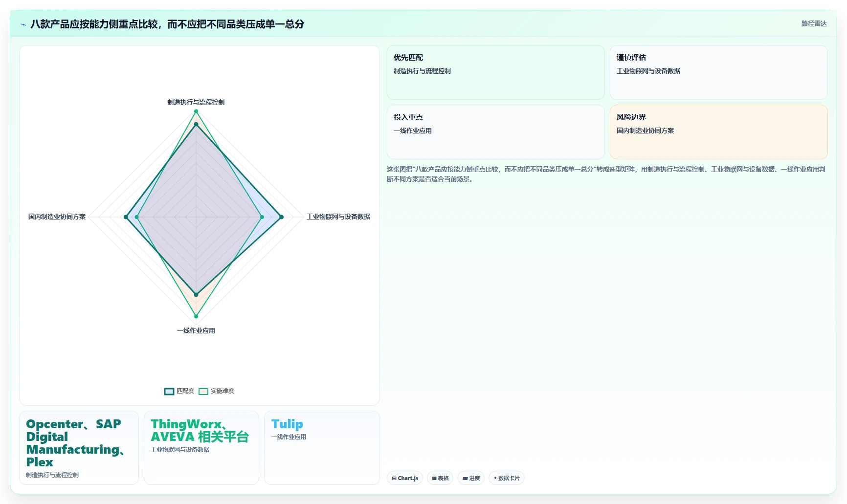Click the 实施难度 point on the 工业物联网与设备数据 axis
The image size is (847, 504).
tap(262, 217)
